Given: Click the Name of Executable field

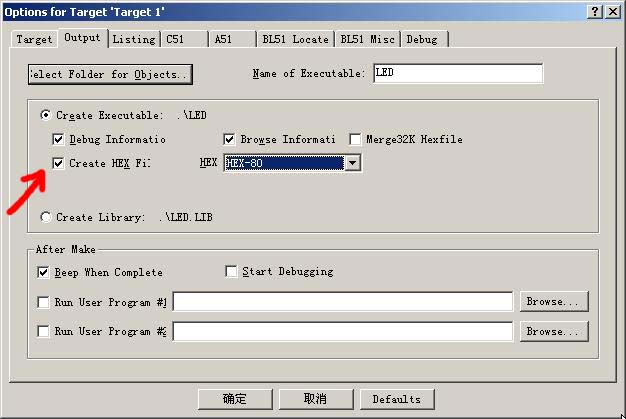Looking at the screenshot, I should point(457,74).
